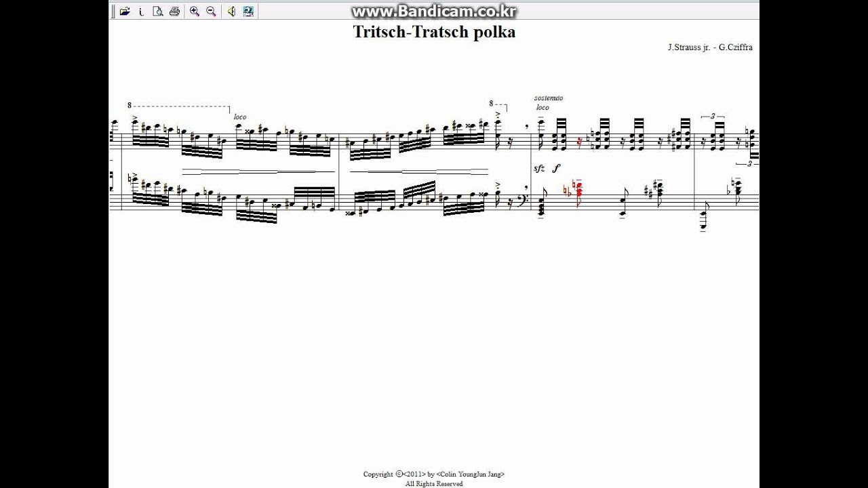Zoom in using the magnifier plus icon
The image size is (868, 488).
[x=195, y=11]
